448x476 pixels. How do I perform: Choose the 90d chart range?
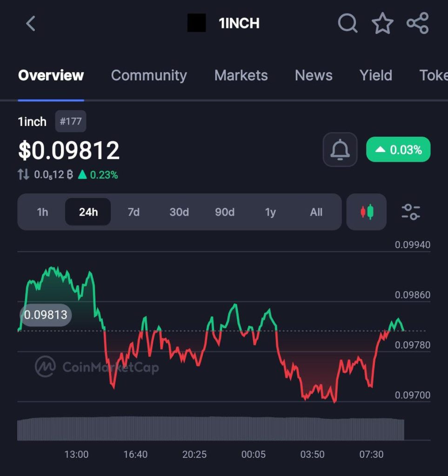[x=225, y=212]
